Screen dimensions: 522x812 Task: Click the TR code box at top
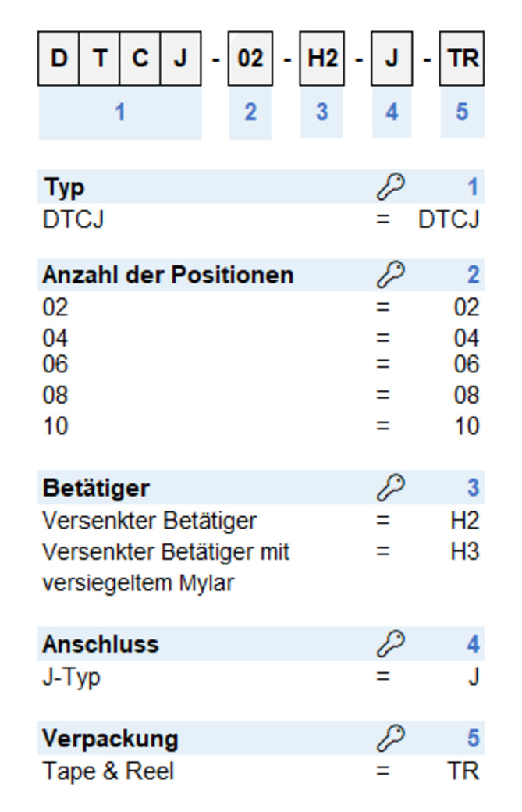(x=462, y=59)
